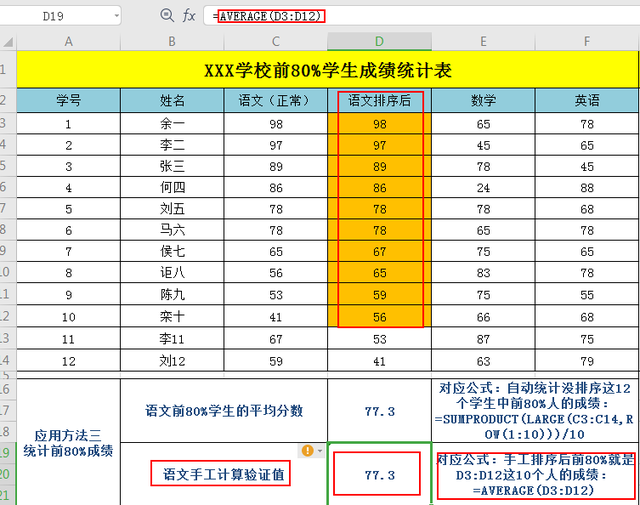Click sorted score 67 in column D
The height and width of the screenshot is (505, 640).
click(379, 251)
